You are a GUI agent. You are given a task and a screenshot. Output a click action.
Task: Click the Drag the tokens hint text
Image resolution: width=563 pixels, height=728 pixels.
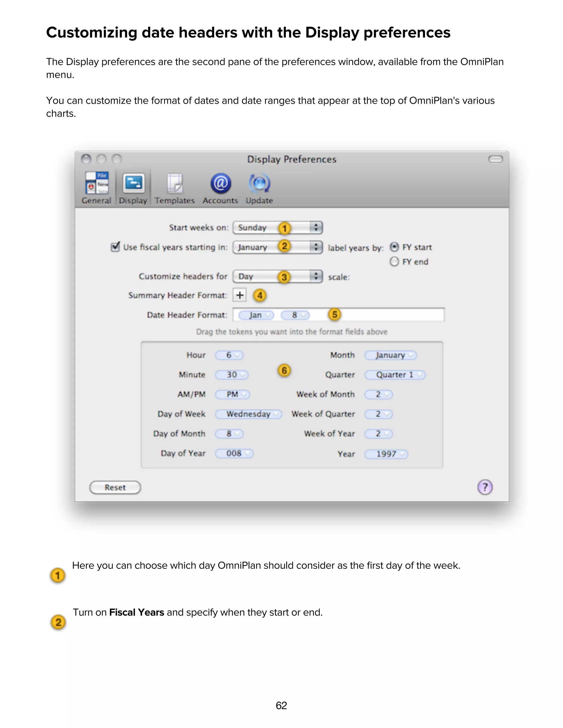pyautogui.click(x=291, y=332)
